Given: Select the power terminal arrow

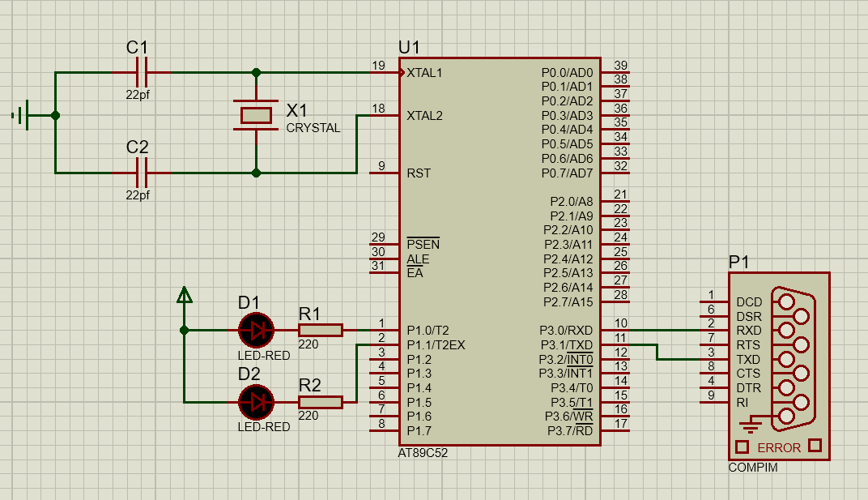Looking at the screenshot, I should [185, 295].
